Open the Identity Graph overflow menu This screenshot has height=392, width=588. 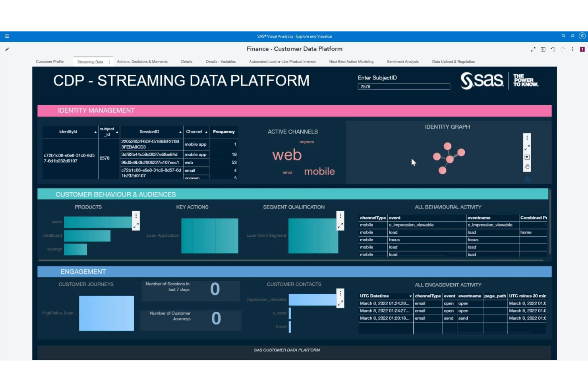[527, 137]
